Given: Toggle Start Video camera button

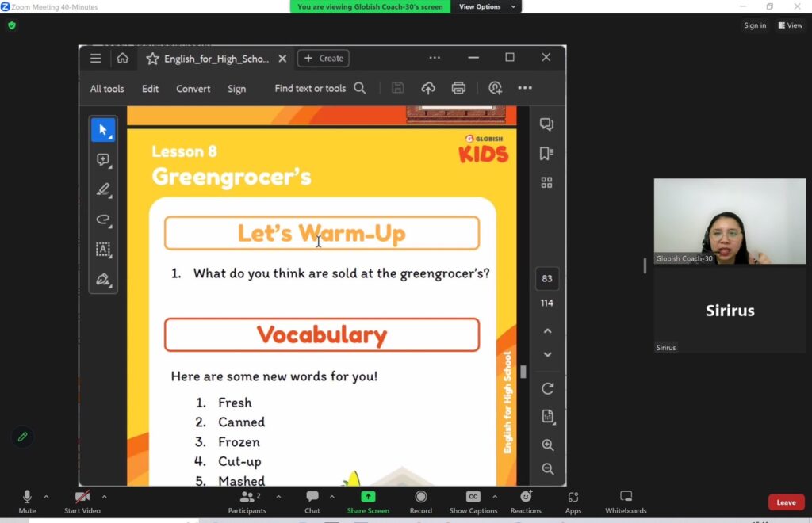Looking at the screenshot, I should click(82, 501).
